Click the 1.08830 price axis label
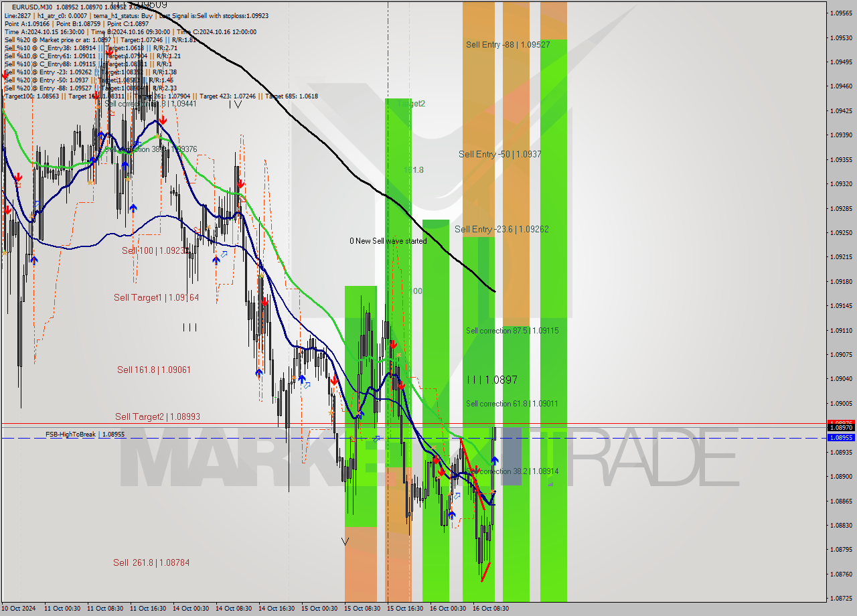 [x=841, y=525]
